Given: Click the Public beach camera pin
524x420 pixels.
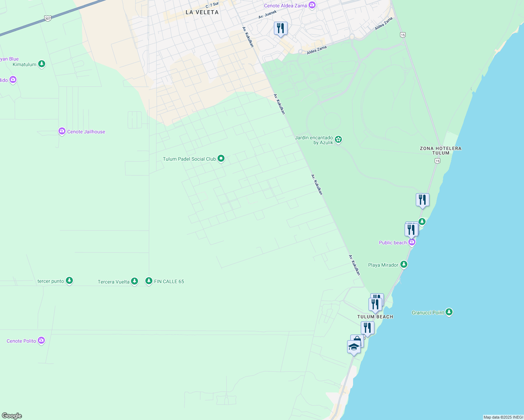Looking at the screenshot, I should 412,242.
